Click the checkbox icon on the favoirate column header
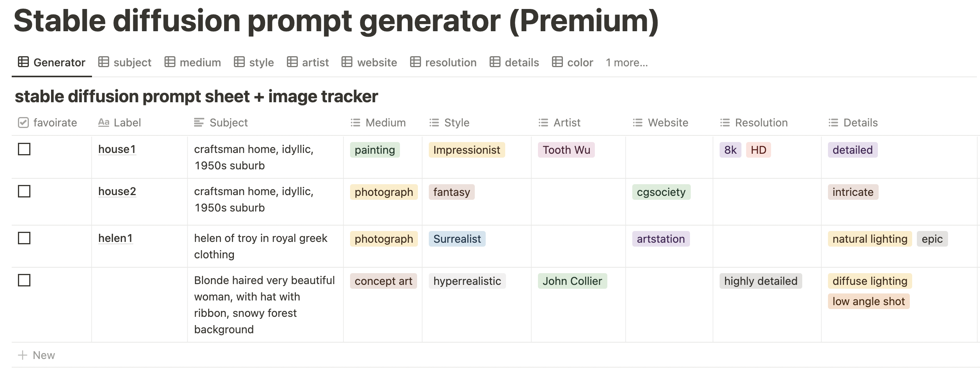Viewport: 980px width, 391px height. pos(23,122)
